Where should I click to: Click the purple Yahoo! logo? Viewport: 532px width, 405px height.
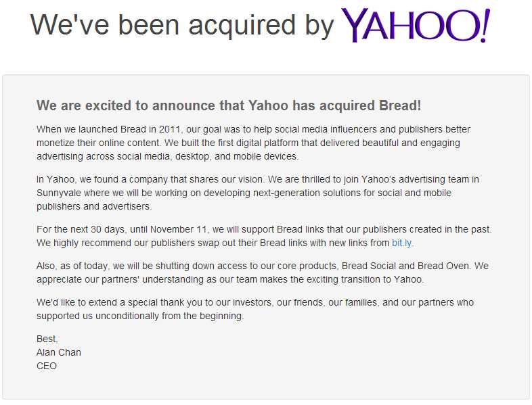click(x=416, y=26)
